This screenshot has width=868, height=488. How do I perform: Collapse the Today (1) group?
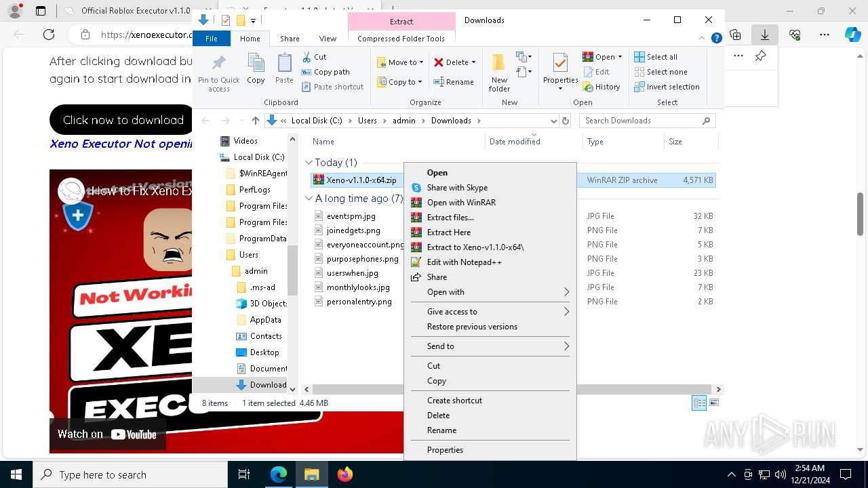pos(309,163)
